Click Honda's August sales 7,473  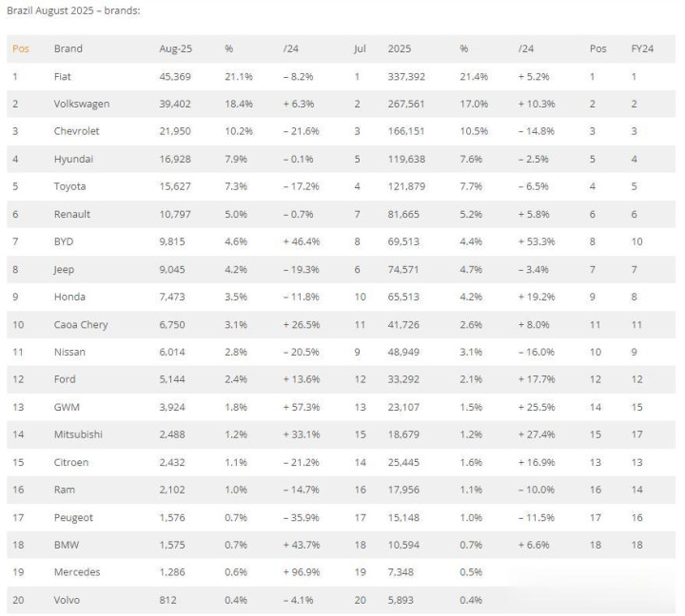tap(172, 297)
